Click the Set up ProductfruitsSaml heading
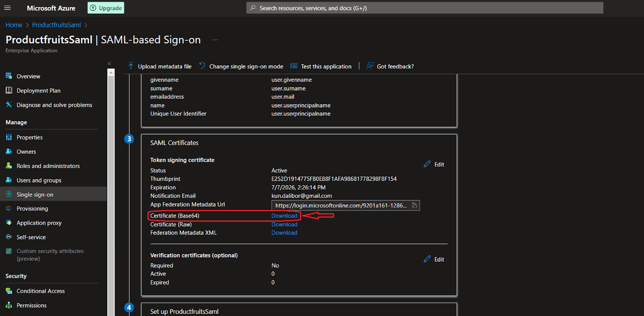644x316 pixels. pos(185,312)
